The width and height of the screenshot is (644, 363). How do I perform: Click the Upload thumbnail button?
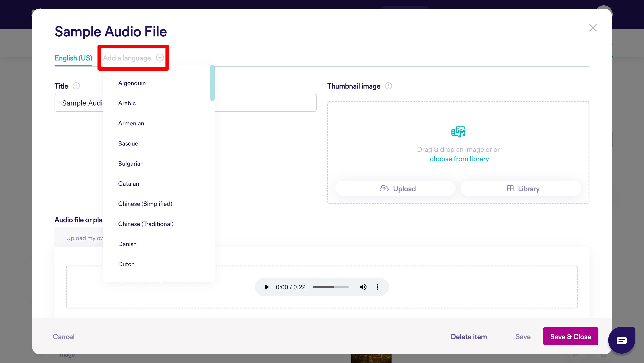click(395, 189)
